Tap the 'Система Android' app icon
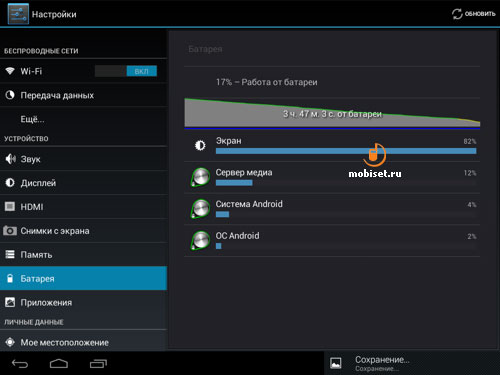Viewport: 500px width, 375px height. tap(200, 209)
